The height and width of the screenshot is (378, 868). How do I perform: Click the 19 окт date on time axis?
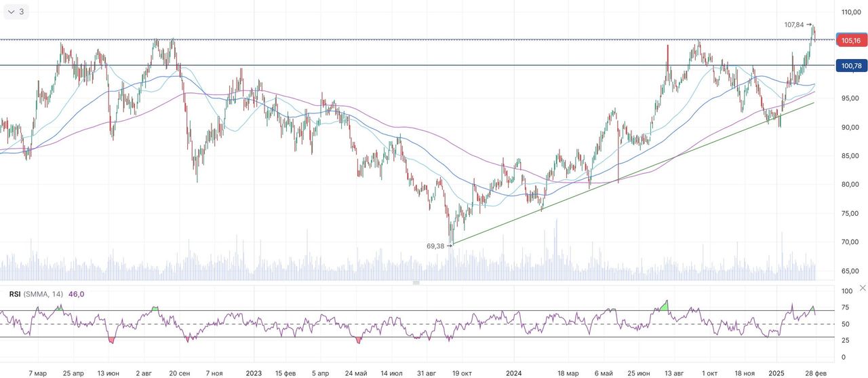462,373
